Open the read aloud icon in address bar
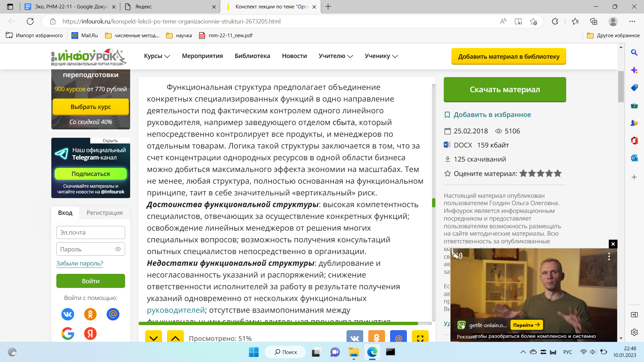This screenshot has width=644, height=362. pyautogui.click(x=503, y=21)
